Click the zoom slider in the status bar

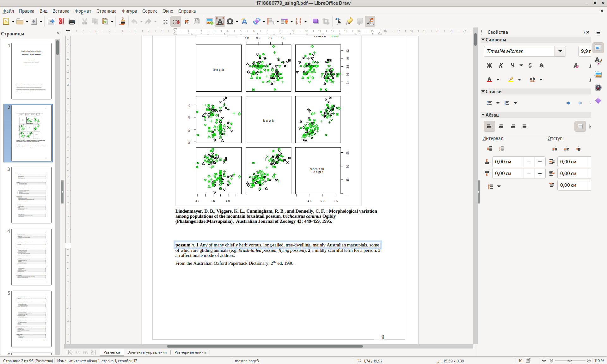point(570,361)
